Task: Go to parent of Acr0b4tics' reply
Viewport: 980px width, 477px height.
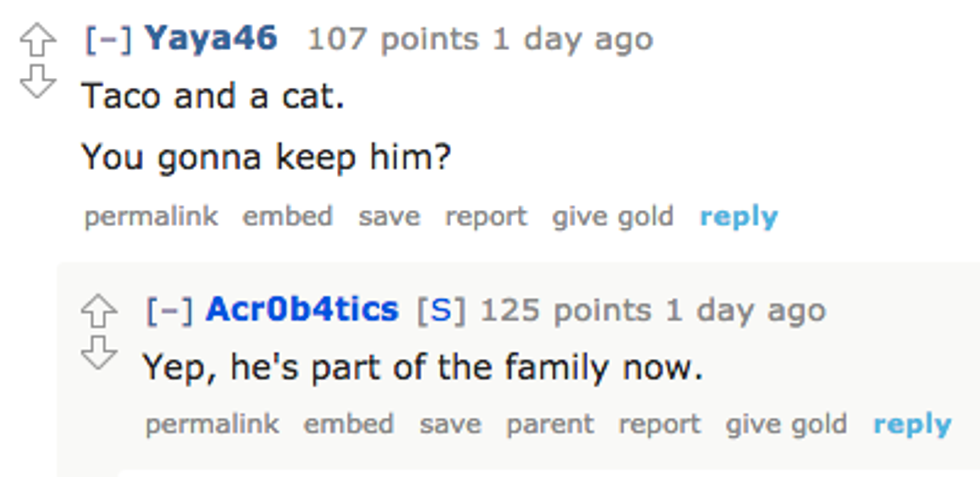Action: click(550, 424)
